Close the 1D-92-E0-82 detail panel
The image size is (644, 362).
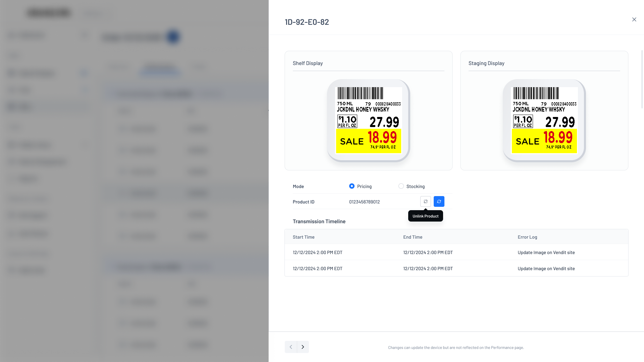point(634,19)
